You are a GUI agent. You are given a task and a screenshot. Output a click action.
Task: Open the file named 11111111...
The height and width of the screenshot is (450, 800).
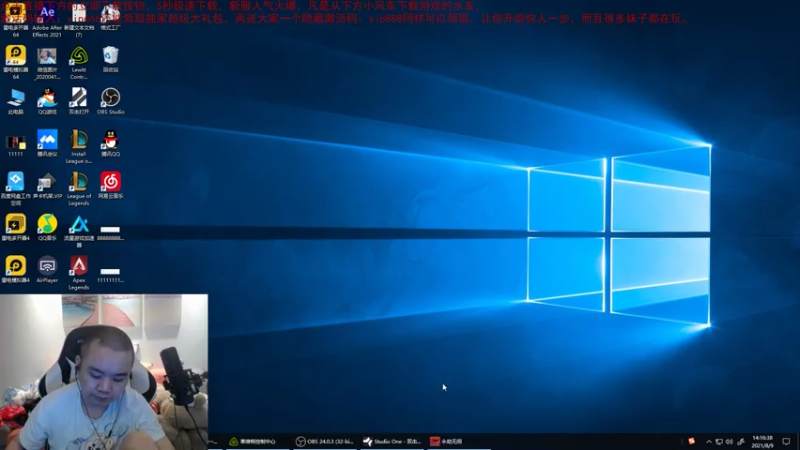110,276
